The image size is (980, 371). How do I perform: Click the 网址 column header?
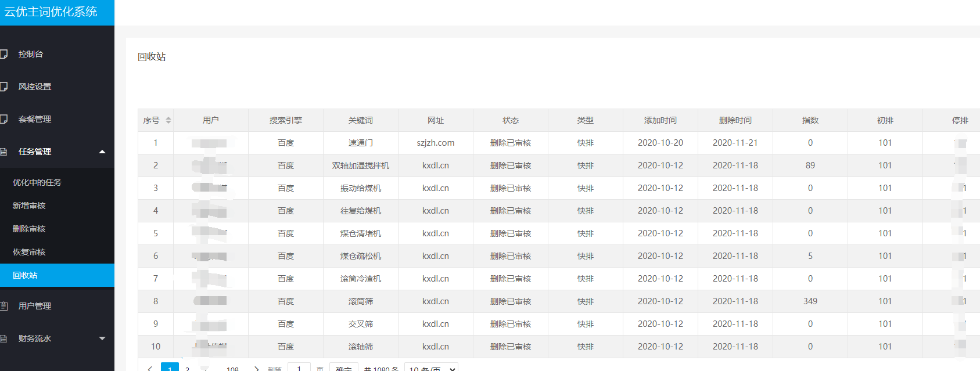436,120
